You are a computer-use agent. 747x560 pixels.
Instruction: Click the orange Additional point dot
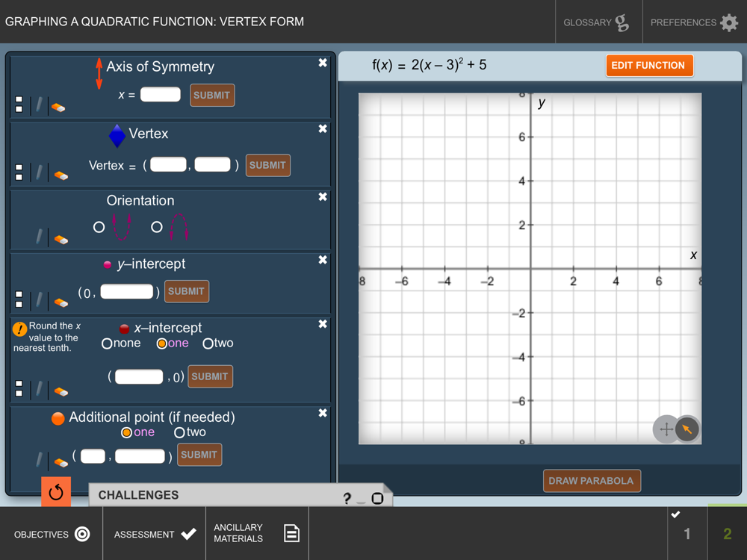pos(58,418)
